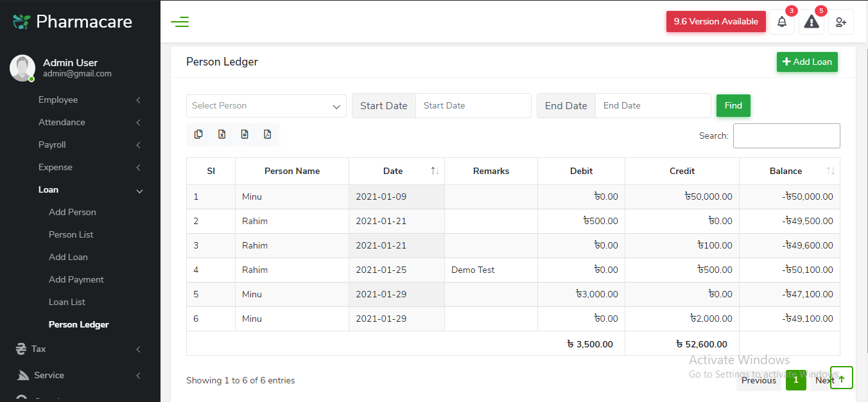868x402 pixels.
Task: Click inside the Search field
Action: click(x=786, y=135)
